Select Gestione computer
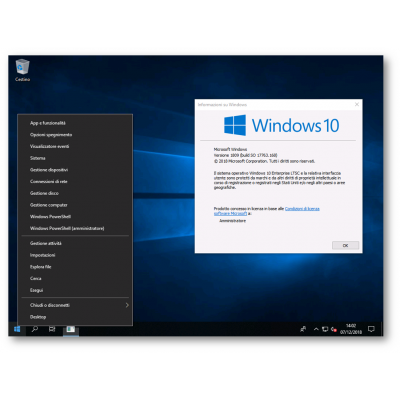This screenshot has height=400, width=400. click(x=75, y=205)
